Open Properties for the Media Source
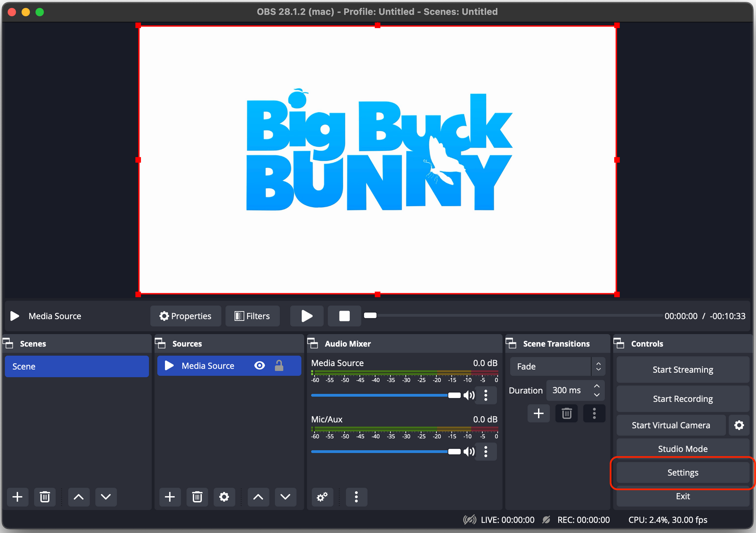The image size is (756, 533). pyautogui.click(x=185, y=316)
